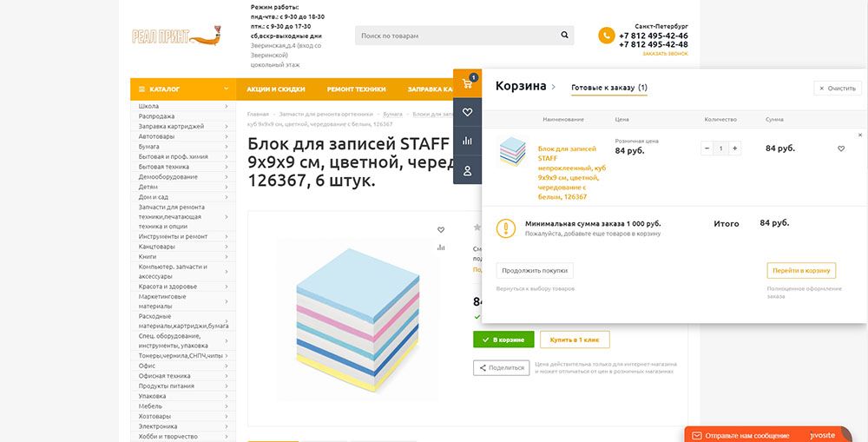
Task: Open the cart icon in side panel
Action: point(467,84)
